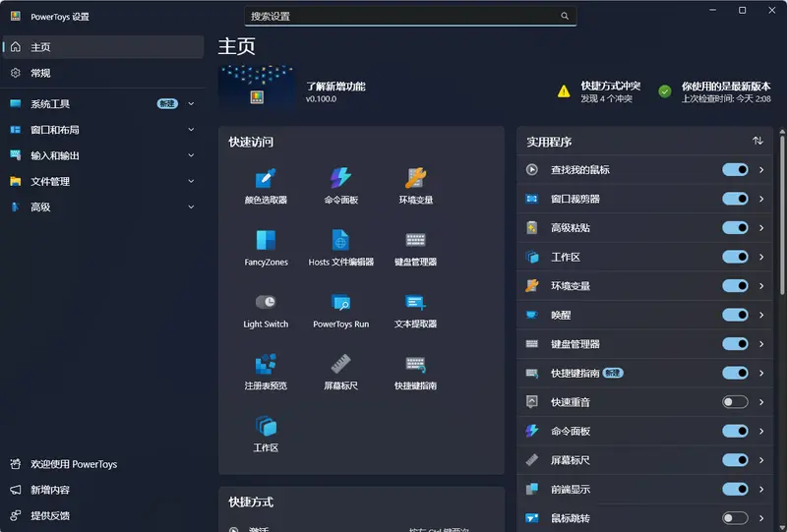Click the 鼠标跳转 row icon
The height and width of the screenshot is (532, 787).
pyautogui.click(x=531, y=518)
